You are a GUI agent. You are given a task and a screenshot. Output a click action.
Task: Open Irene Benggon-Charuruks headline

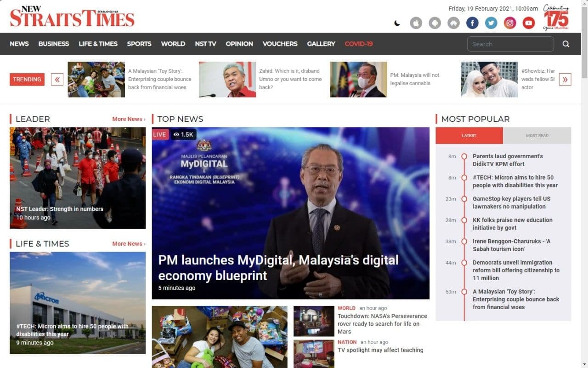point(511,245)
